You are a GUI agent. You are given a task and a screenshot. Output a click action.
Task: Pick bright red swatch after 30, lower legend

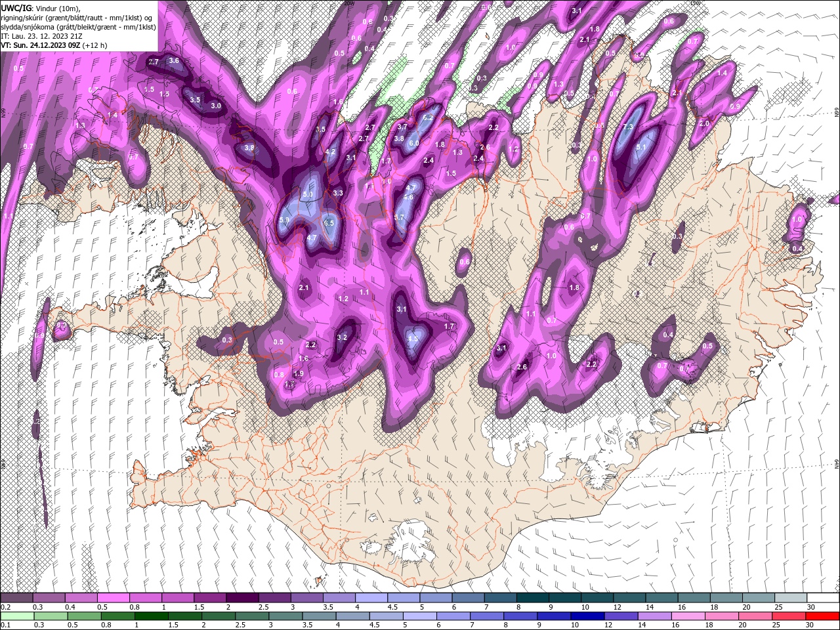coord(822,616)
